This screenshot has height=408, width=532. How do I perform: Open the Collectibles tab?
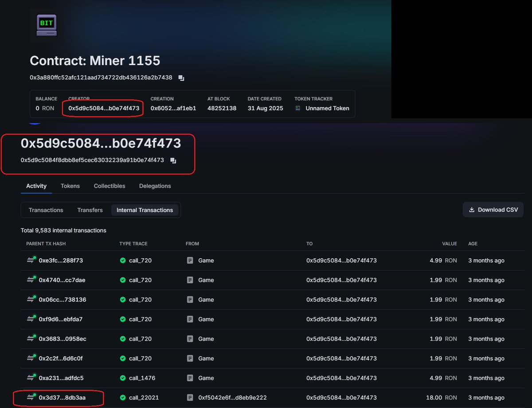click(x=110, y=186)
